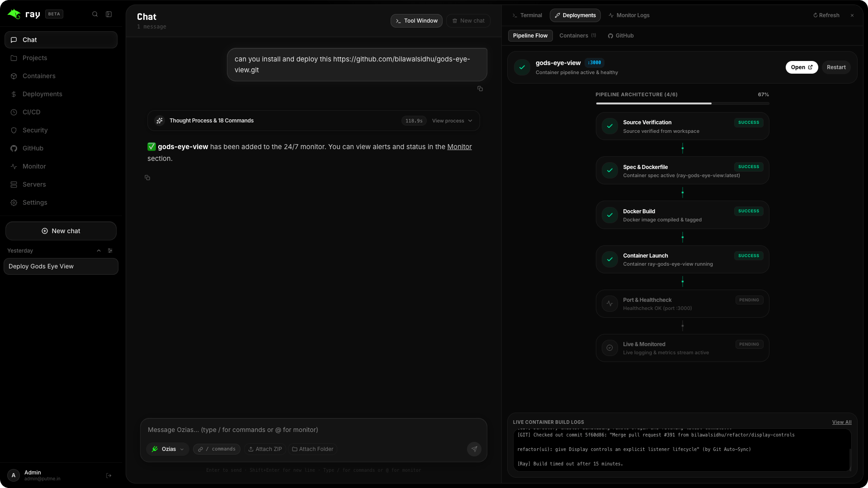Copy the user message with copy icon
868x488 pixels.
(x=480, y=89)
